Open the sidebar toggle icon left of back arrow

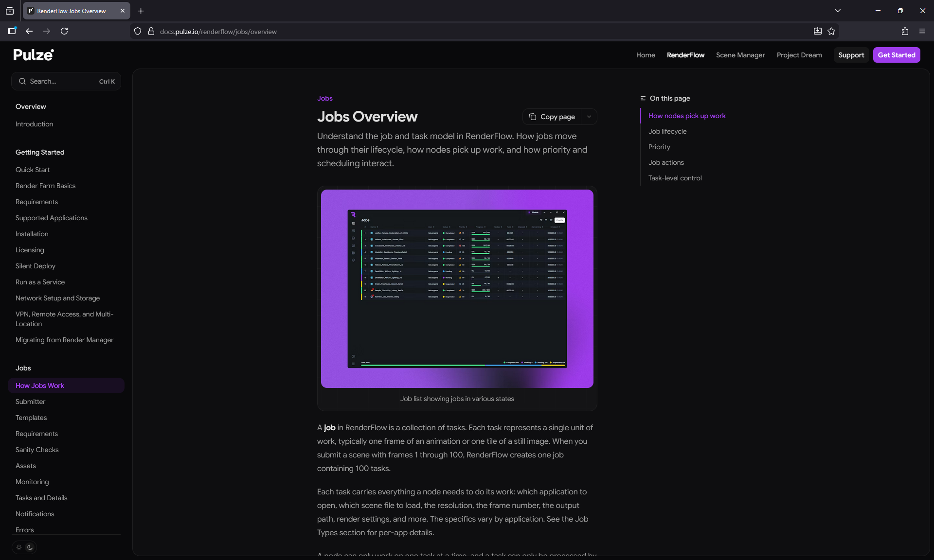point(12,31)
